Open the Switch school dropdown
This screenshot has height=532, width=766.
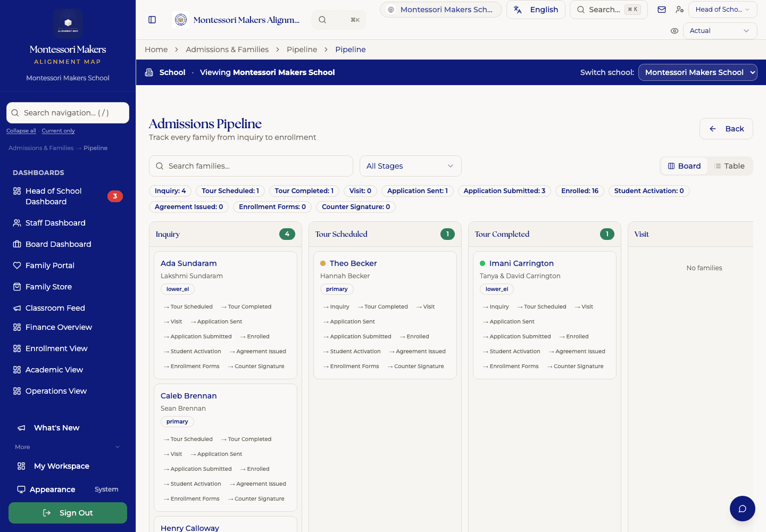tap(697, 72)
